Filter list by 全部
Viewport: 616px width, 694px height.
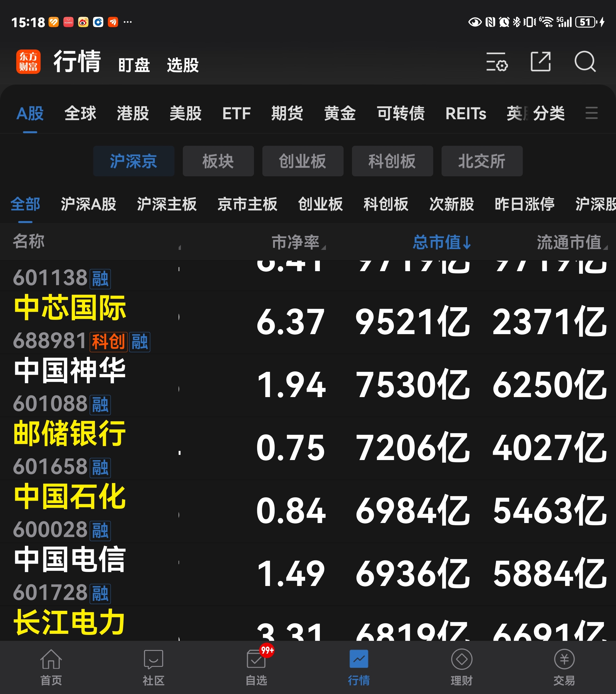[25, 204]
